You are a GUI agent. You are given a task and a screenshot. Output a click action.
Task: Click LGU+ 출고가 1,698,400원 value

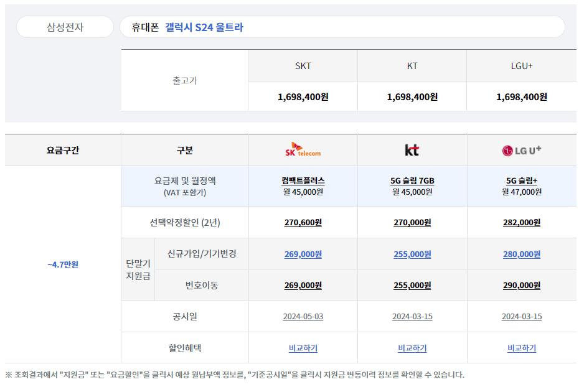[x=521, y=97]
